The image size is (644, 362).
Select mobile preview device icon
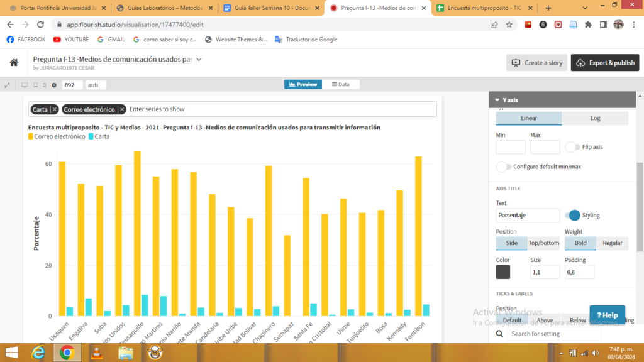pos(45,85)
